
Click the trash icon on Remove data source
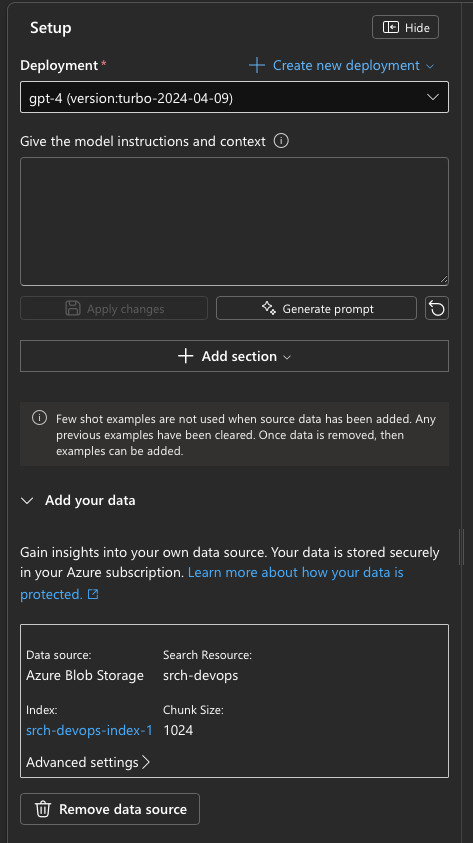(x=43, y=809)
